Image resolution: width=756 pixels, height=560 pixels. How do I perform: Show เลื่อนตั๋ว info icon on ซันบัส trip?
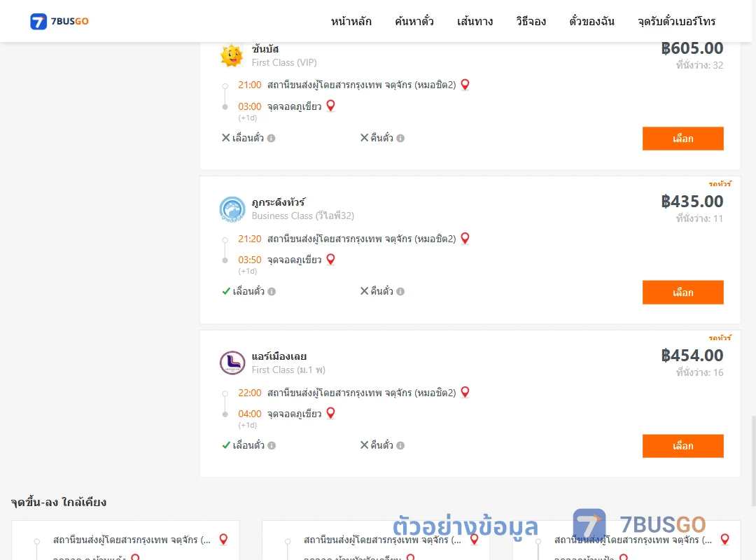[x=272, y=139]
